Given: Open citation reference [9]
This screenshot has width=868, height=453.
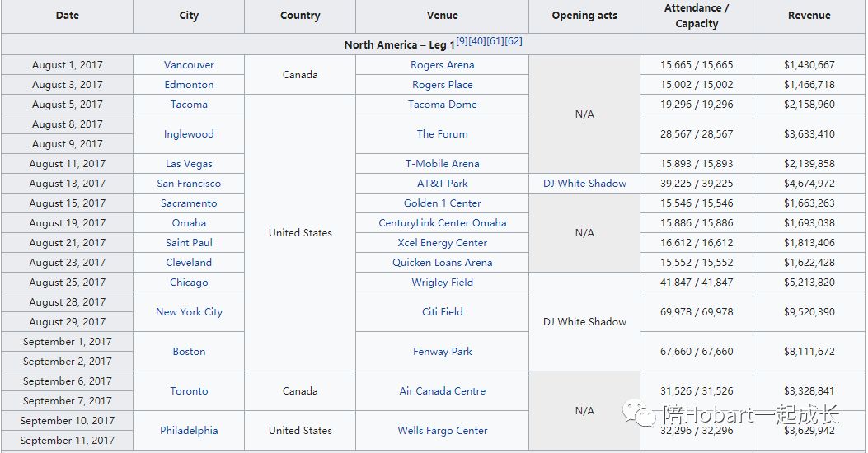Looking at the screenshot, I should (x=462, y=41).
